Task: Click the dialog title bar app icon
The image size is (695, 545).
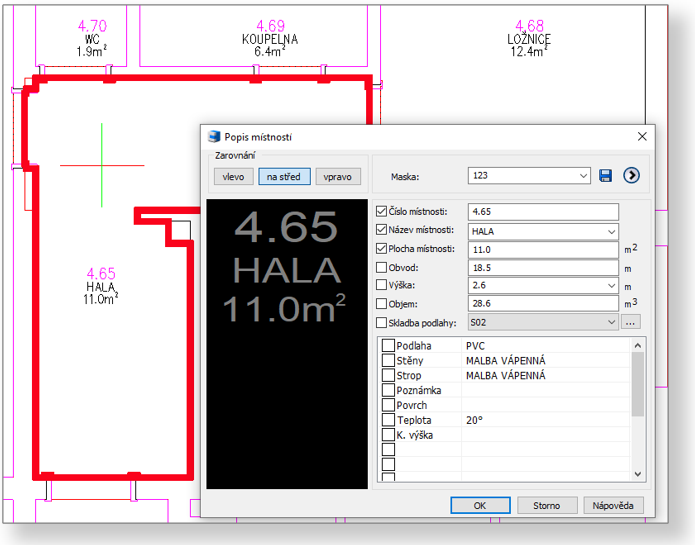Action: (213, 137)
